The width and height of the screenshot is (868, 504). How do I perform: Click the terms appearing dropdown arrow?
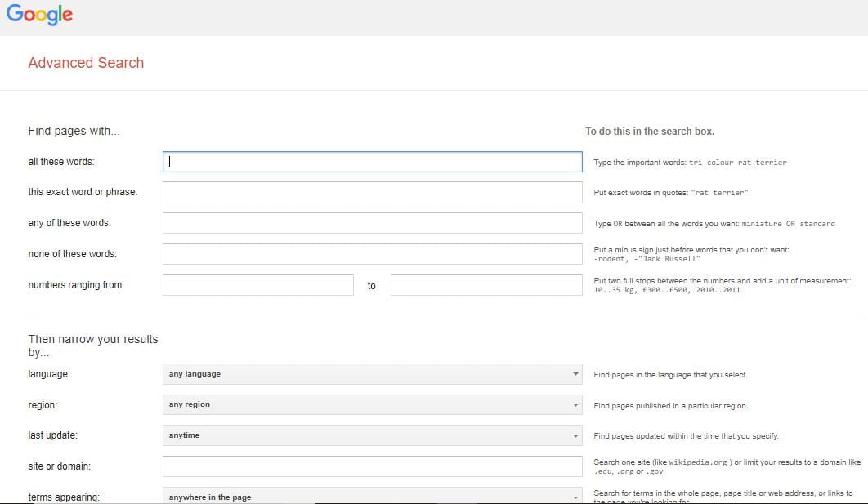574,496
